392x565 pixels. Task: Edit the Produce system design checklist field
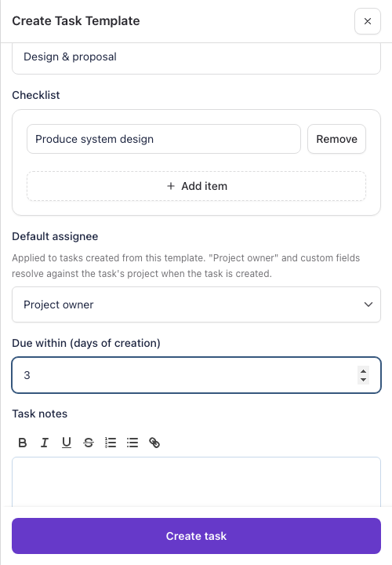[x=163, y=139]
